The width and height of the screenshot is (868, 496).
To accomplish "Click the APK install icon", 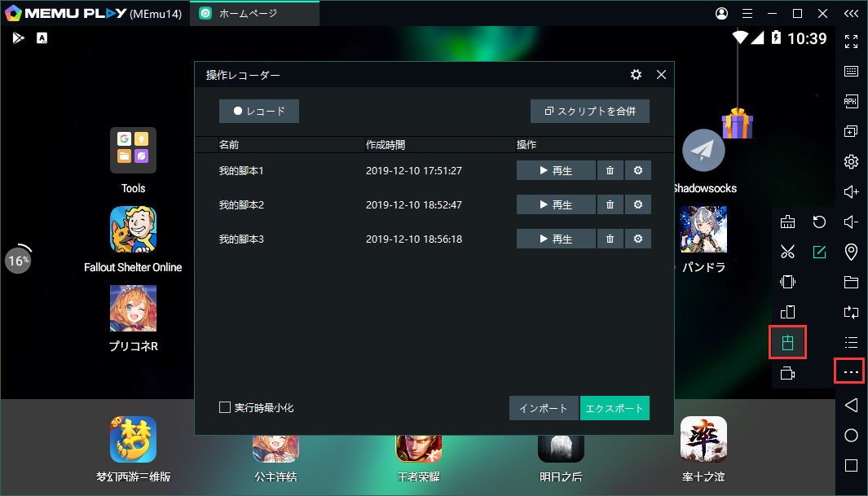I will click(851, 101).
